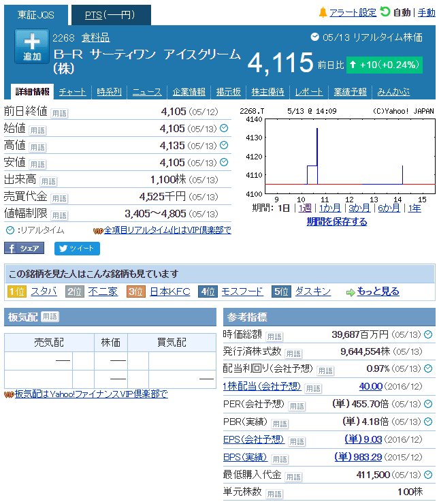Open 全項目リアルタイム化はVIP倶楽部で link
Viewport: 439px width, 504px height.
[x=167, y=230]
